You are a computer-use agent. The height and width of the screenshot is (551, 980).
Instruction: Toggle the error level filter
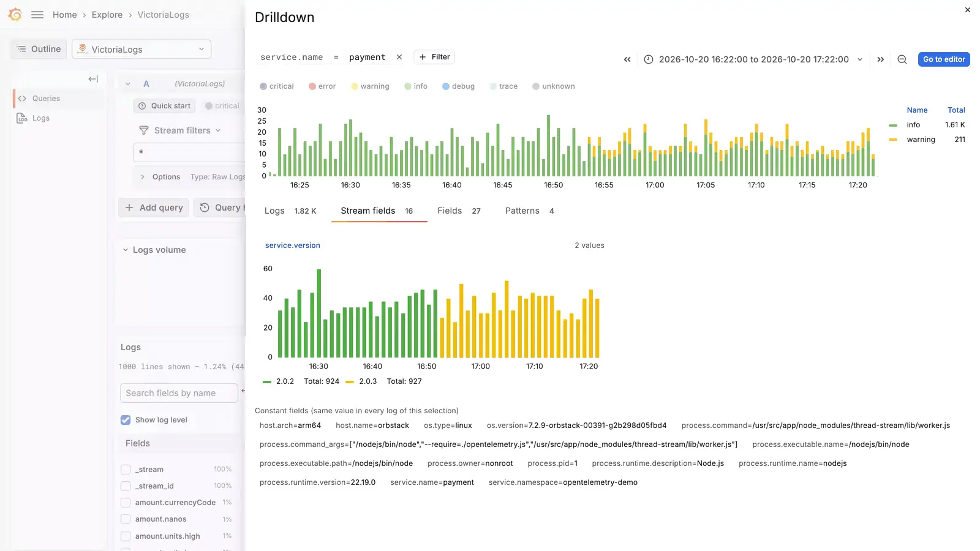pos(322,86)
